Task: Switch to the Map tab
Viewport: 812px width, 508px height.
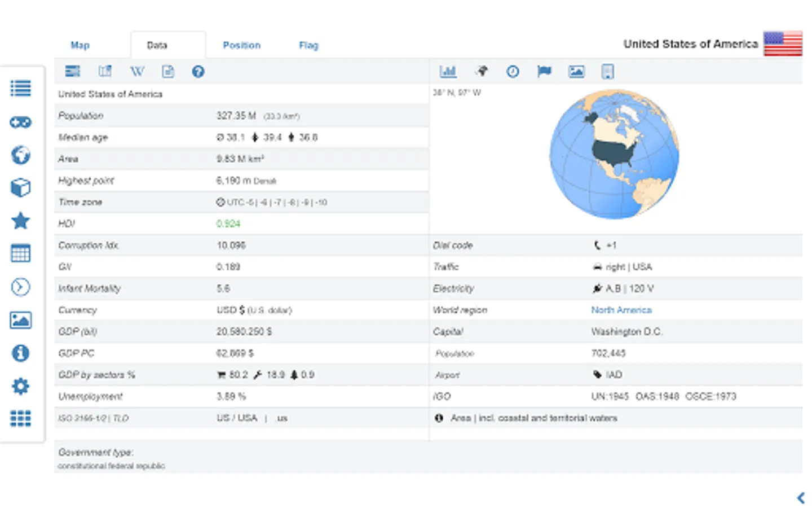Action: click(x=80, y=45)
